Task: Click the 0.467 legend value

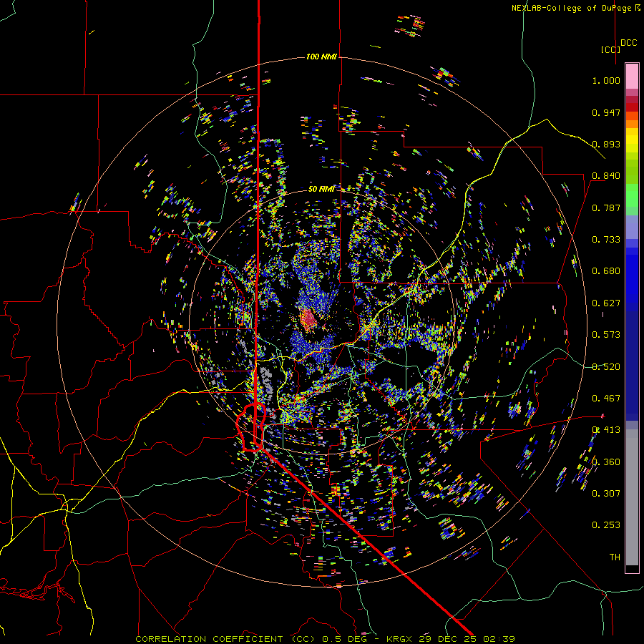Action: pyautogui.click(x=606, y=399)
